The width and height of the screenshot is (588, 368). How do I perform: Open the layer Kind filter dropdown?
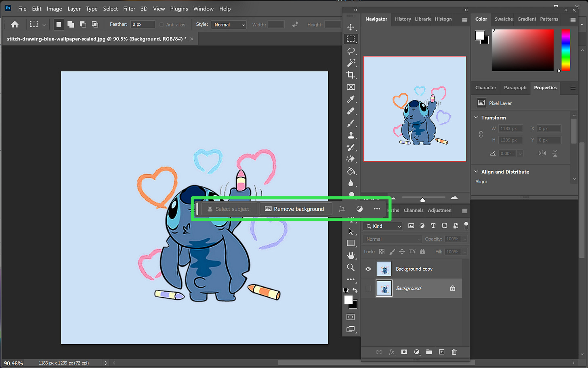pyautogui.click(x=382, y=226)
